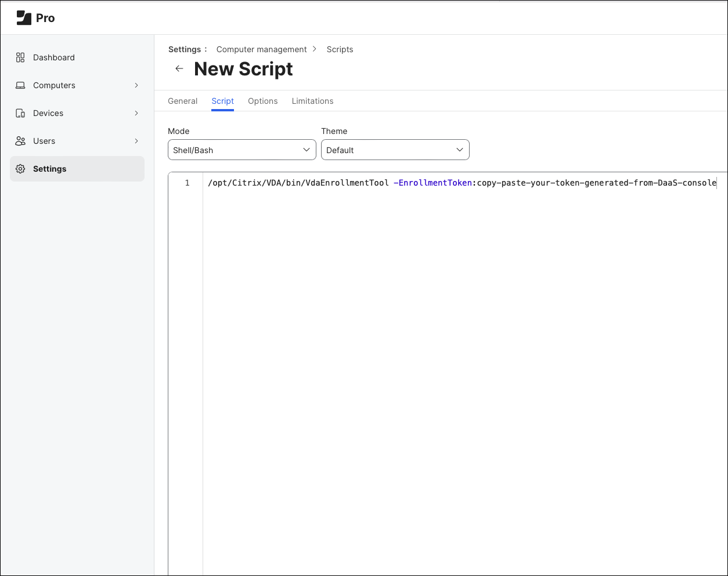Click the Dashboard grid icon
728x576 pixels.
pyautogui.click(x=20, y=57)
